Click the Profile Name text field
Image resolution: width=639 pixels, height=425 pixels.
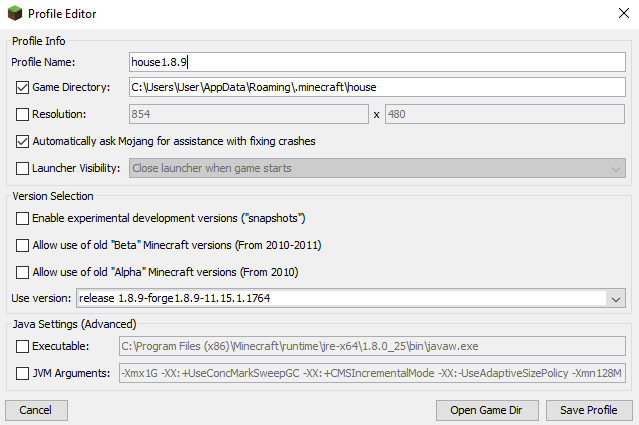coord(376,62)
